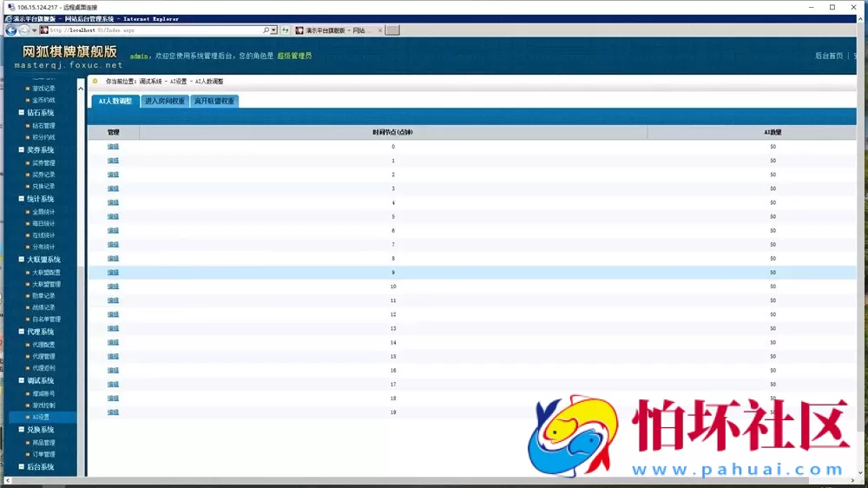
Task: Open 钻石管理 in the sidebar
Action: 43,125
